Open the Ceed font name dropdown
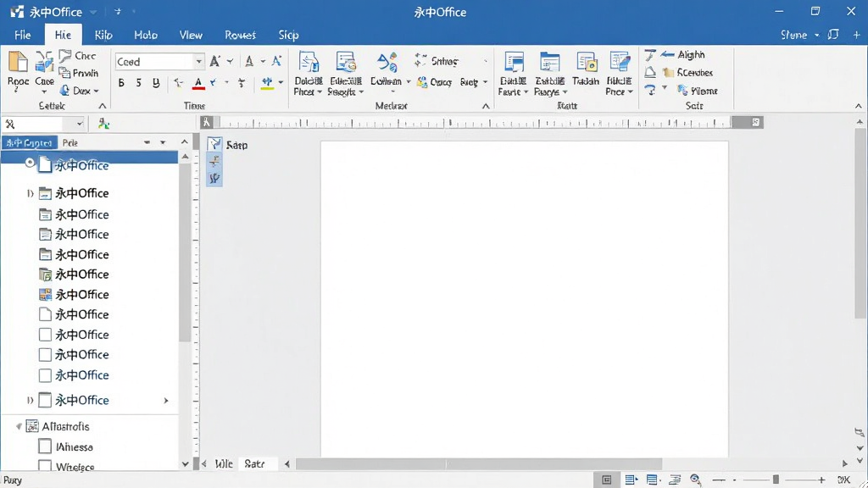 (198, 61)
